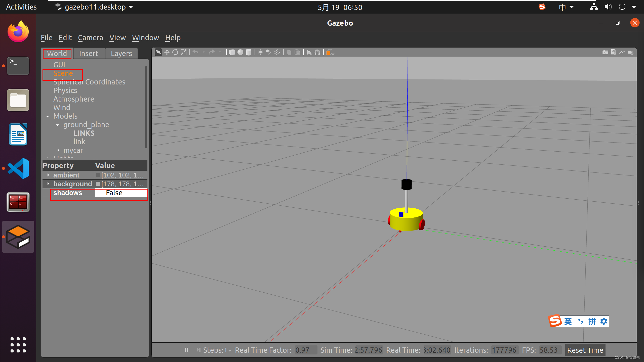Add a directional light

277,52
